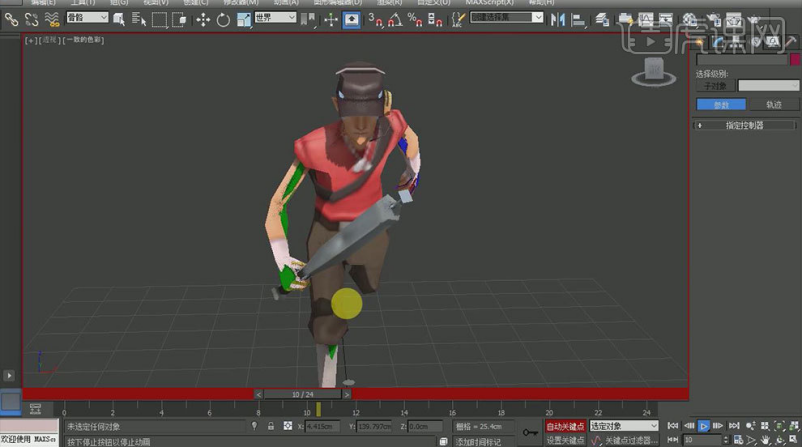
Task: Click the X coordinate field
Action: (x=322, y=426)
